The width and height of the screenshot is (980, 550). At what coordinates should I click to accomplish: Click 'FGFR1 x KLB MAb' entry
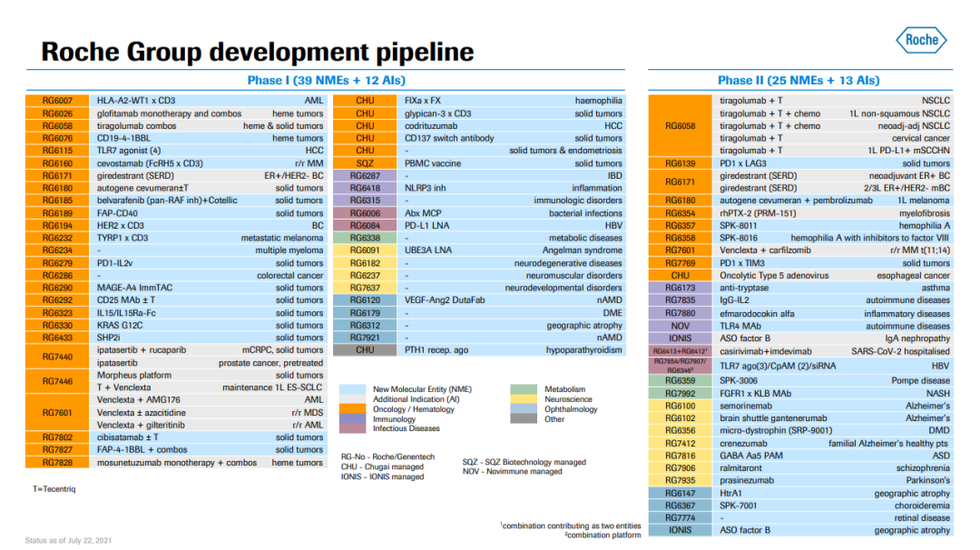click(x=755, y=394)
